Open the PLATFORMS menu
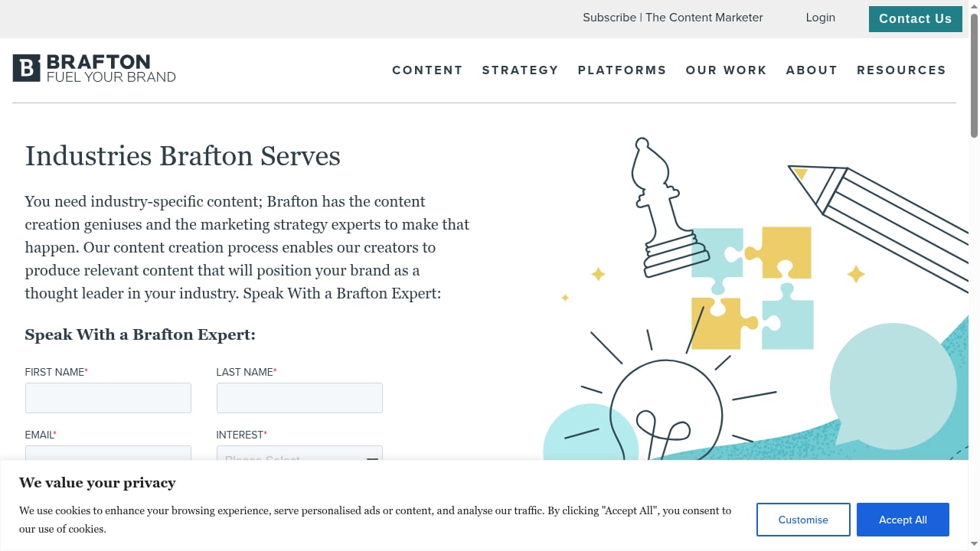The height and width of the screenshot is (551, 980). (x=622, y=70)
